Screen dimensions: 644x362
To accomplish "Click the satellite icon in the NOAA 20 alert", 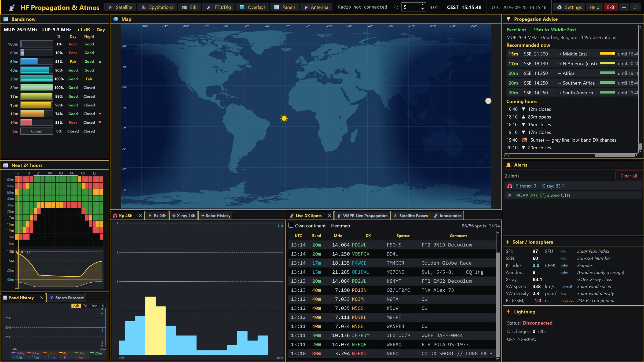I will point(510,195).
